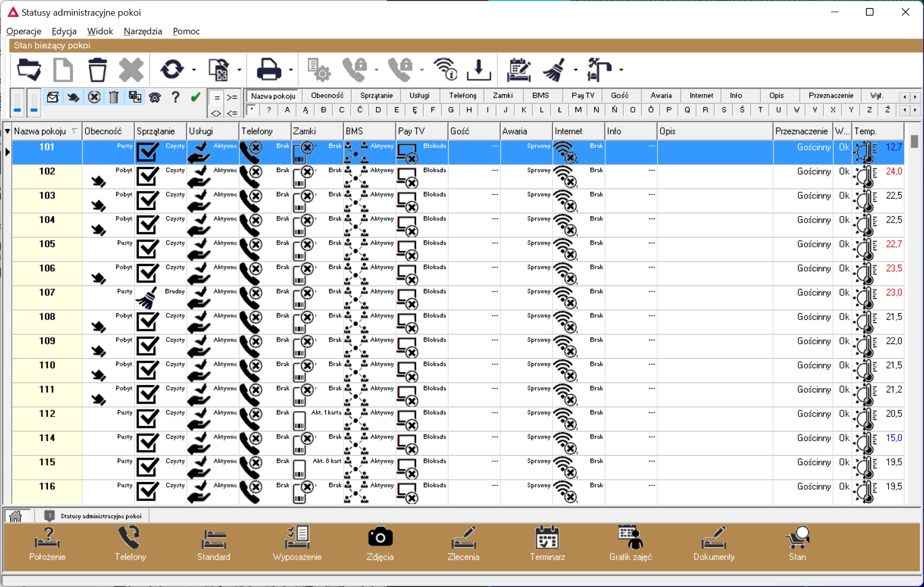Click the export document icon
This screenshot has width=924, height=587.
pyautogui.click(x=219, y=70)
